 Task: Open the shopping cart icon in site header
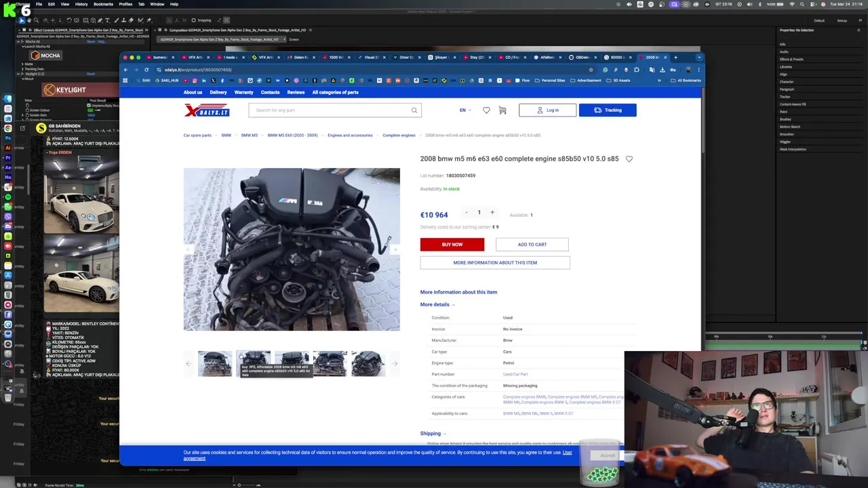click(x=502, y=110)
